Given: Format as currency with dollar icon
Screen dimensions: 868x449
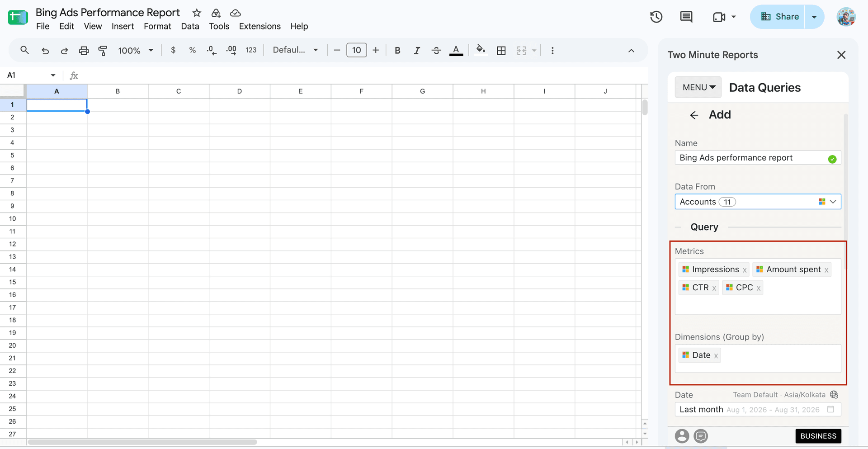Looking at the screenshot, I should pos(173,50).
